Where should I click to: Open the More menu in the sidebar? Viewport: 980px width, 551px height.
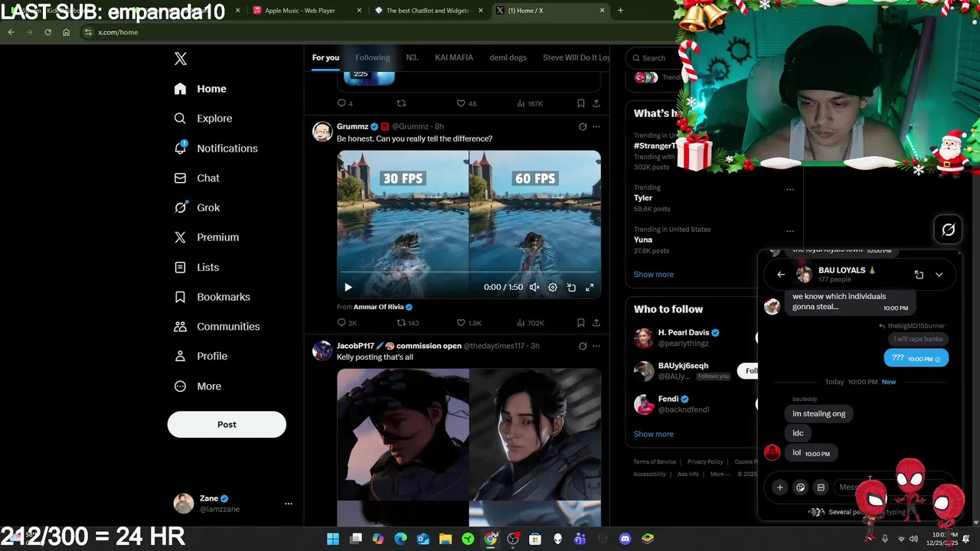[x=198, y=386]
